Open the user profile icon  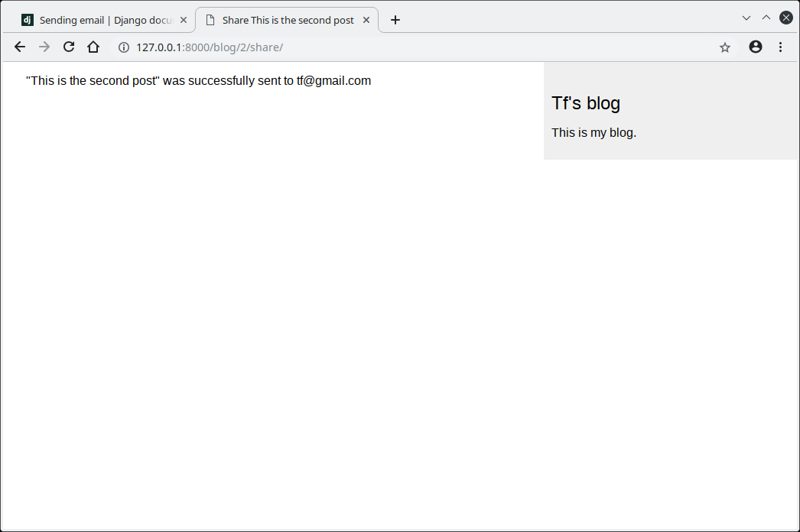756,47
